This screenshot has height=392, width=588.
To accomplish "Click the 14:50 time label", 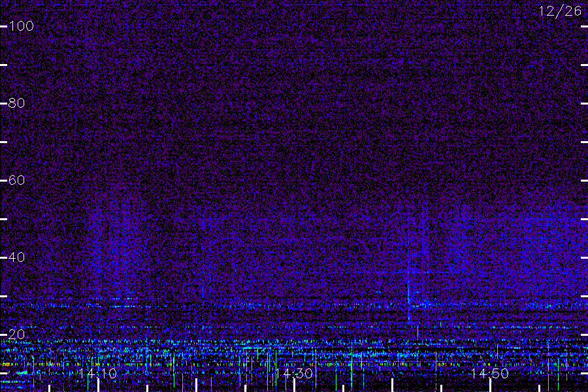I will tap(490, 373).
